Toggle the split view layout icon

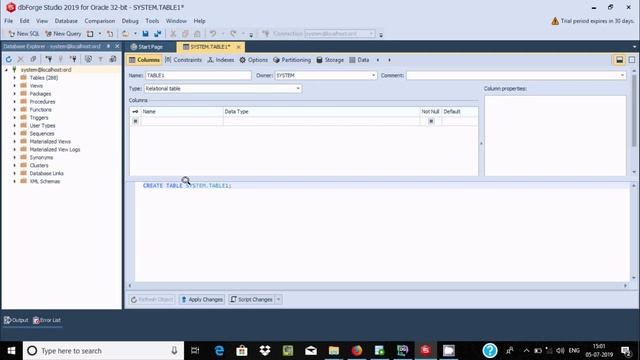[619, 60]
